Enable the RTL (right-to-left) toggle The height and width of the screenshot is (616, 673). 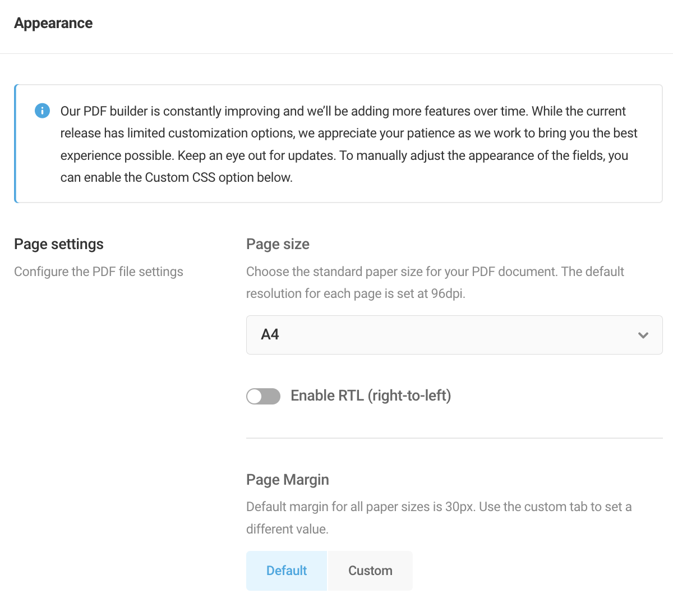[x=263, y=396]
